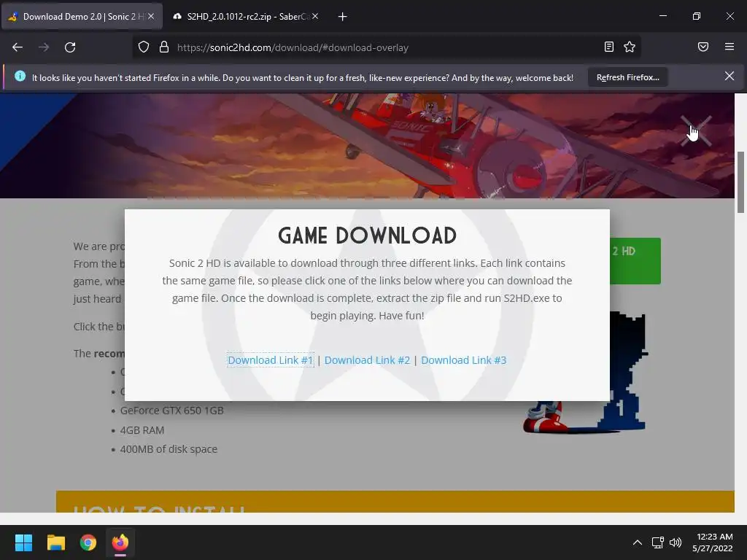Save page to Pocket
The image size is (747, 560).
tap(703, 47)
